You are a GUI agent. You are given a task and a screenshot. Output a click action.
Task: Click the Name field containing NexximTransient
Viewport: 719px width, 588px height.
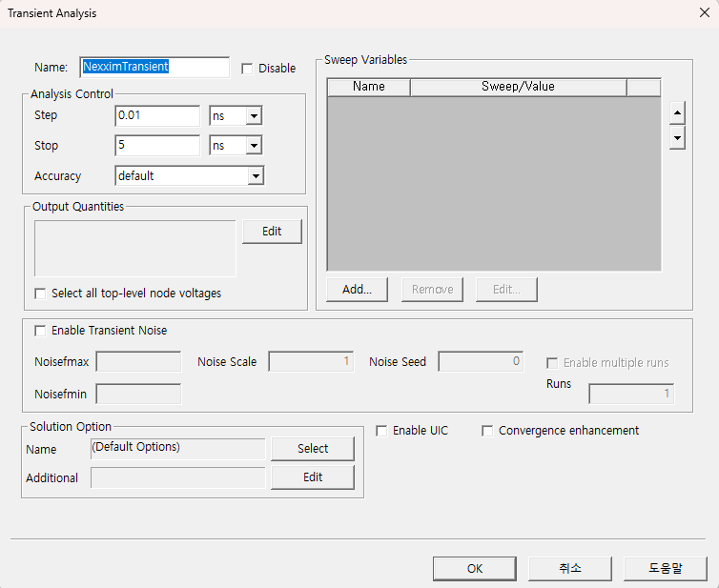154,68
